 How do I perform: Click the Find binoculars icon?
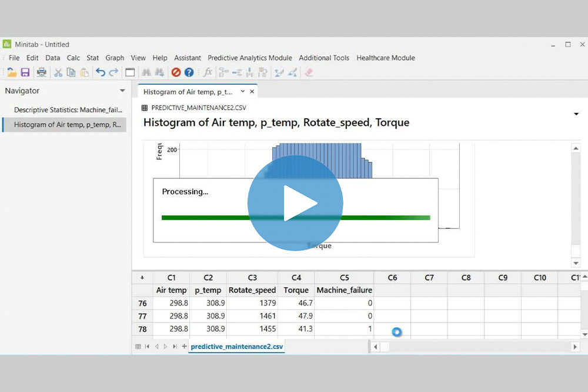(x=146, y=72)
